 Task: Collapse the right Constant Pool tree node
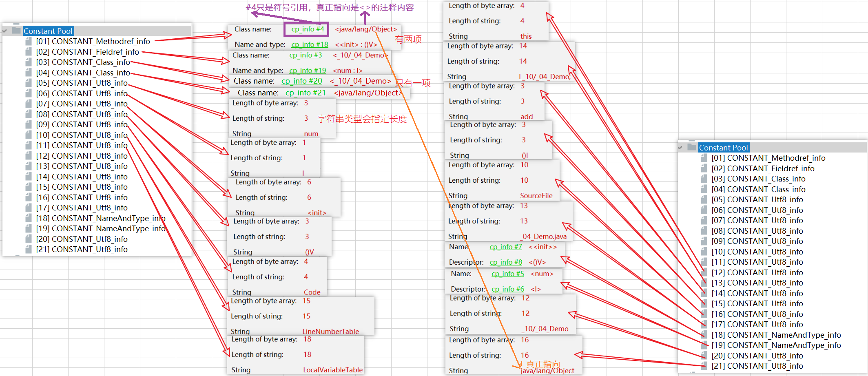coord(680,148)
